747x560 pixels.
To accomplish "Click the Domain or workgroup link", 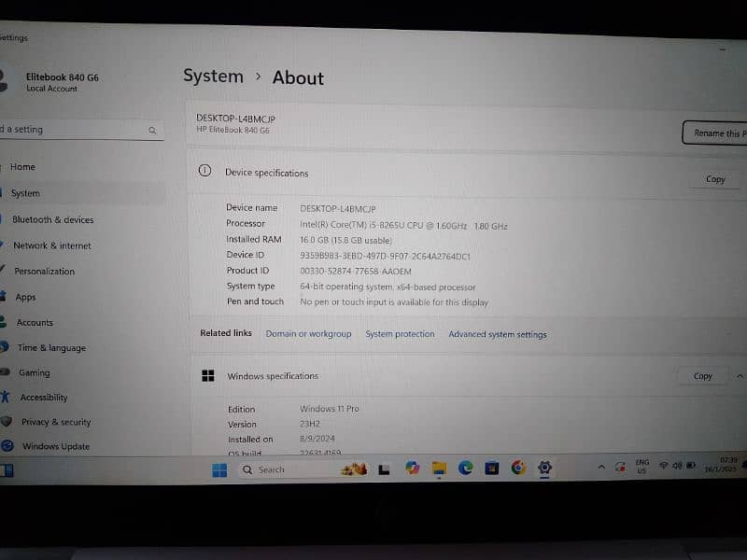I will (x=308, y=334).
